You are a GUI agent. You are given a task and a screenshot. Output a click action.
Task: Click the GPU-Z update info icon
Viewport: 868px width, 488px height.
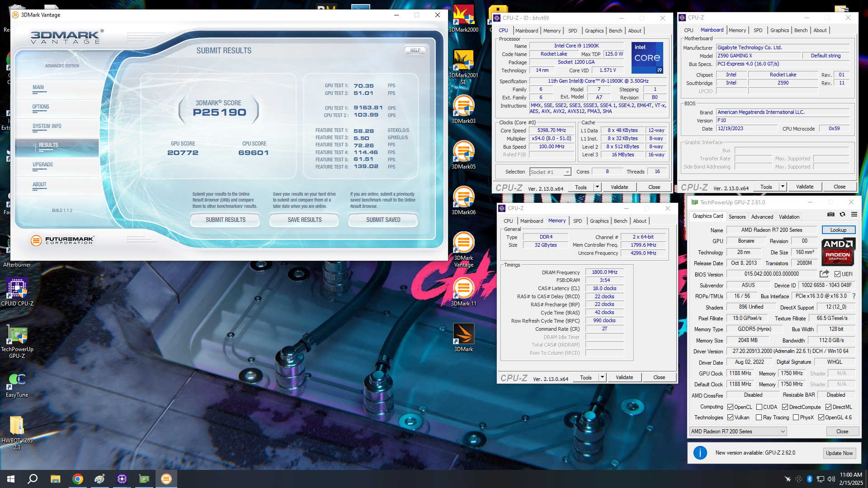700,453
